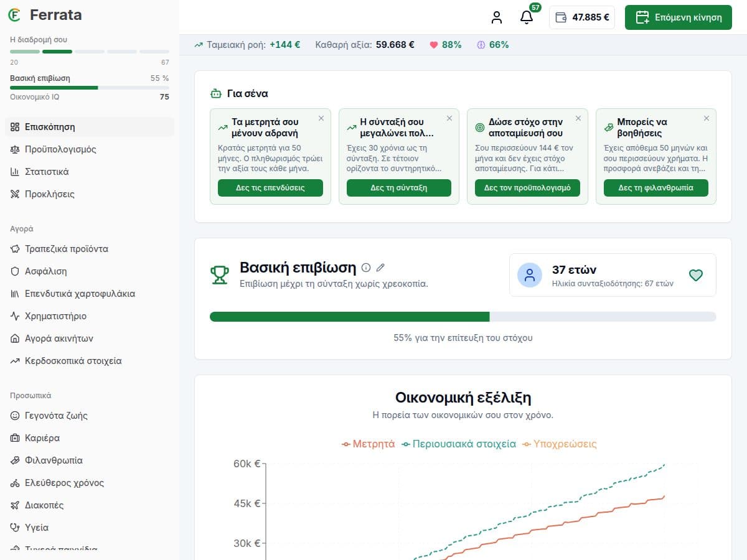
Task: Open Υγεία section
Action: pyautogui.click(x=90, y=528)
